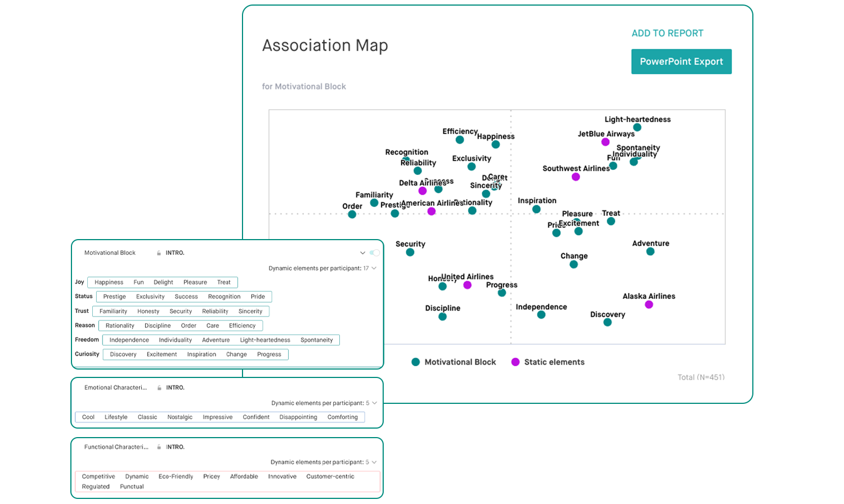The width and height of the screenshot is (844, 504).
Task: Click the Happiness tag in Joy row
Action: pyautogui.click(x=109, y=282)
